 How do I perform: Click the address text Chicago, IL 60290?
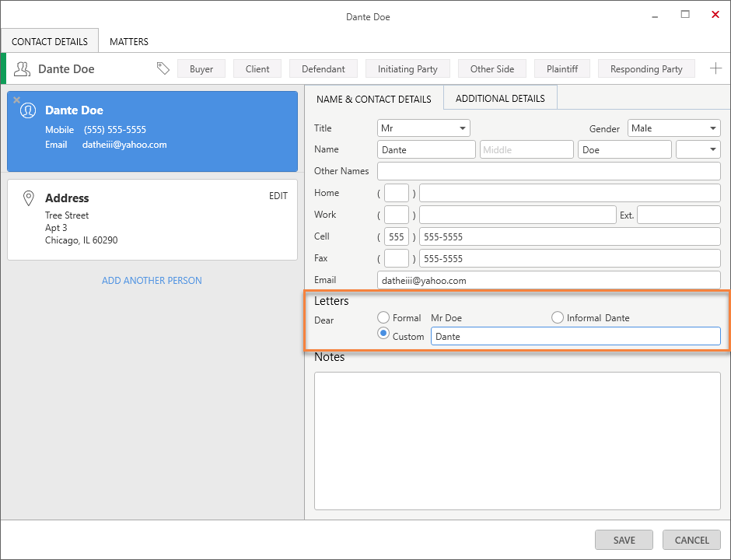coord(81,240)
